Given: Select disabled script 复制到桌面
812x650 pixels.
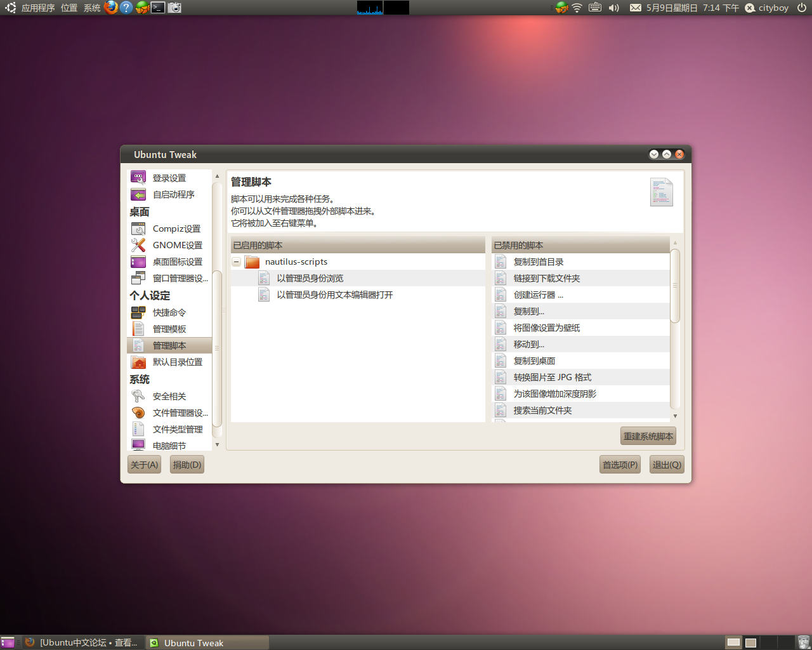Looking at the screenshot, I should [x=580, y=361].
